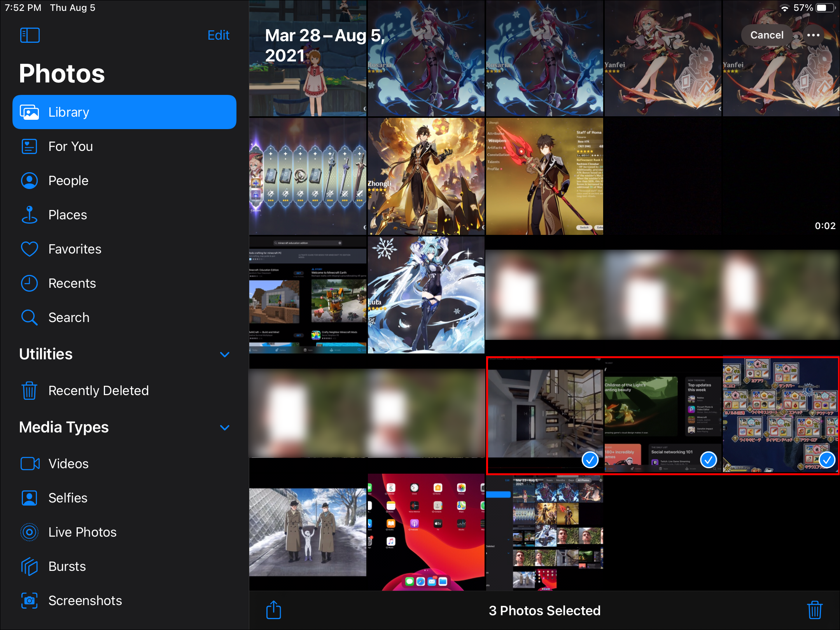Tap the share icon at bottom
Viewport: 840px width, 630px height.
(273, 610)
